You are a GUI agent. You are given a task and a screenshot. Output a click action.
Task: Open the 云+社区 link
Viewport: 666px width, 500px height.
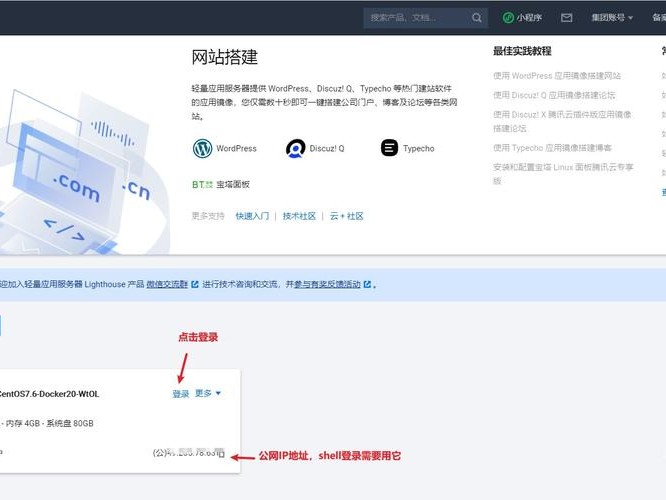(x=347, y=216)
